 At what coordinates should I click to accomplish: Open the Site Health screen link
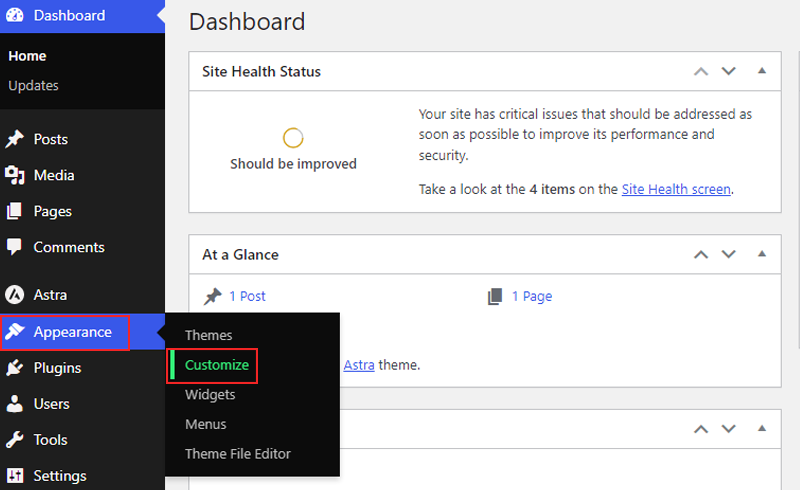pyautogui.click(x=676, y=188)
